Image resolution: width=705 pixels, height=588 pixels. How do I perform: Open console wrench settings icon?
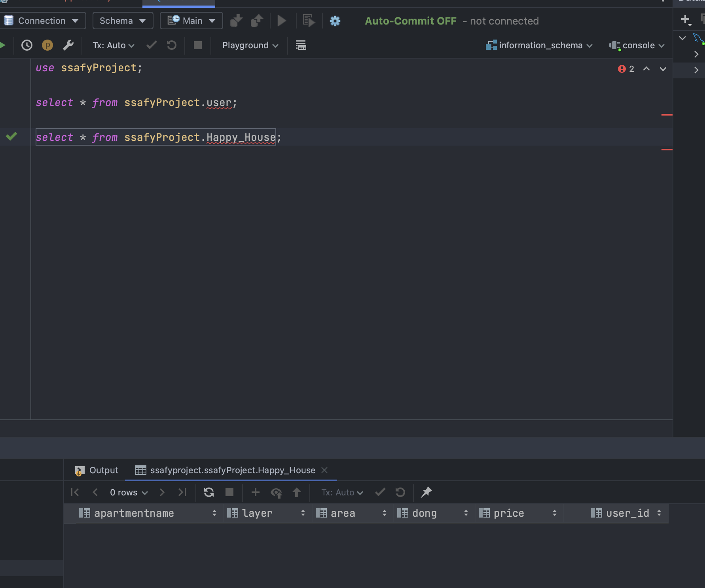click(x=68, y=45)
